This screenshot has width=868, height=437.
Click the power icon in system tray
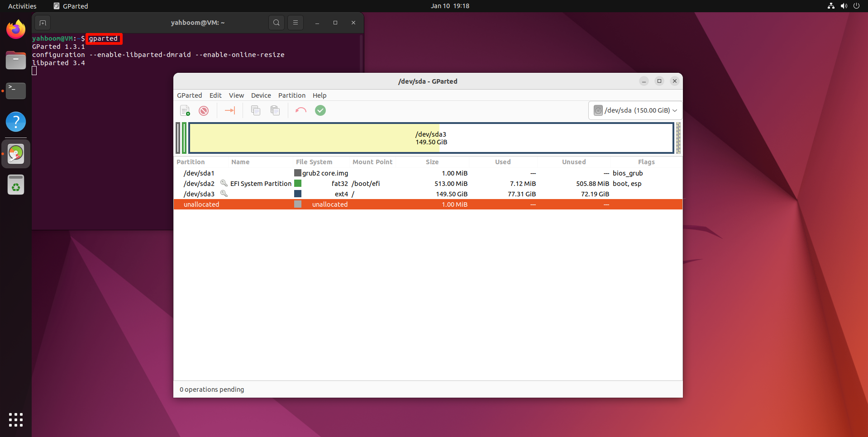pos(856,6)
